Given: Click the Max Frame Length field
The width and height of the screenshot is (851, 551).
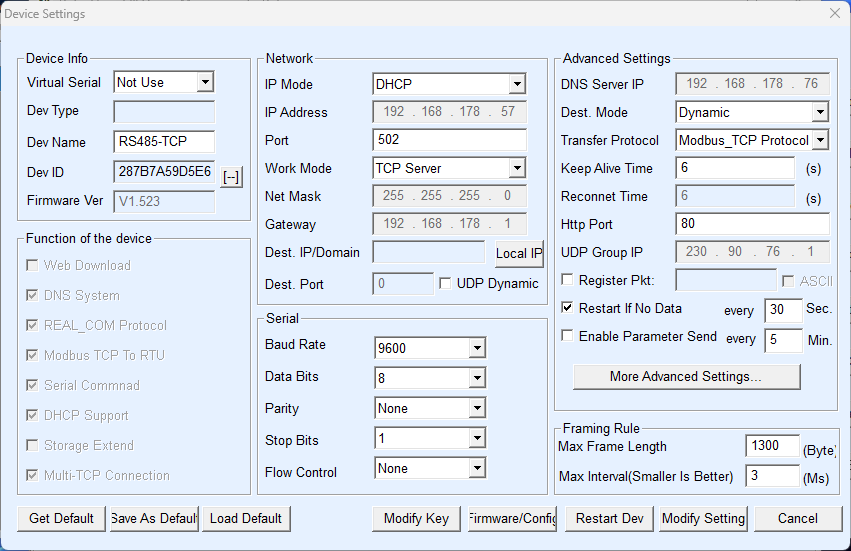Looking at the screenshot, I should coord(772,446).
